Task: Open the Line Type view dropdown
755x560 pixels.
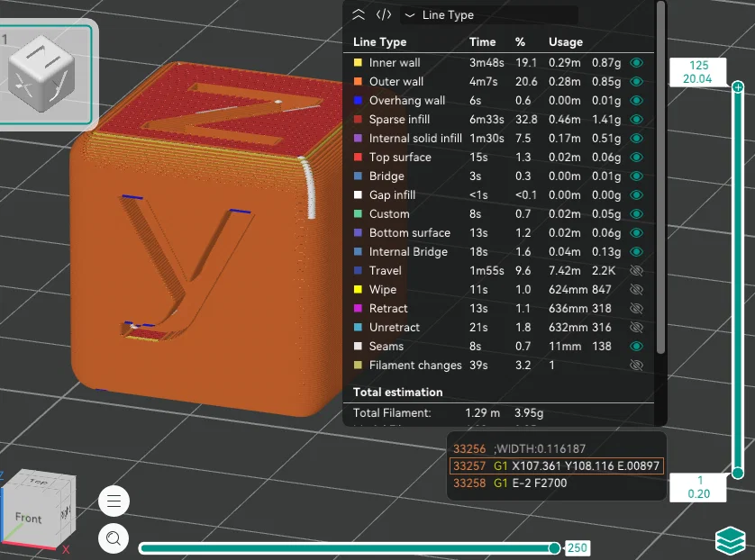Action: point(488,15)
